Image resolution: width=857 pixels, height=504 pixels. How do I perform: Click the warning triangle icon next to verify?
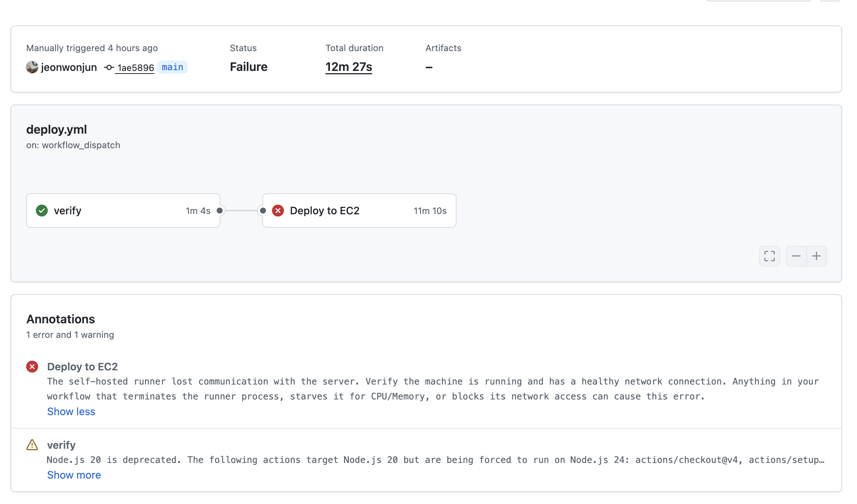pos(32,445)
